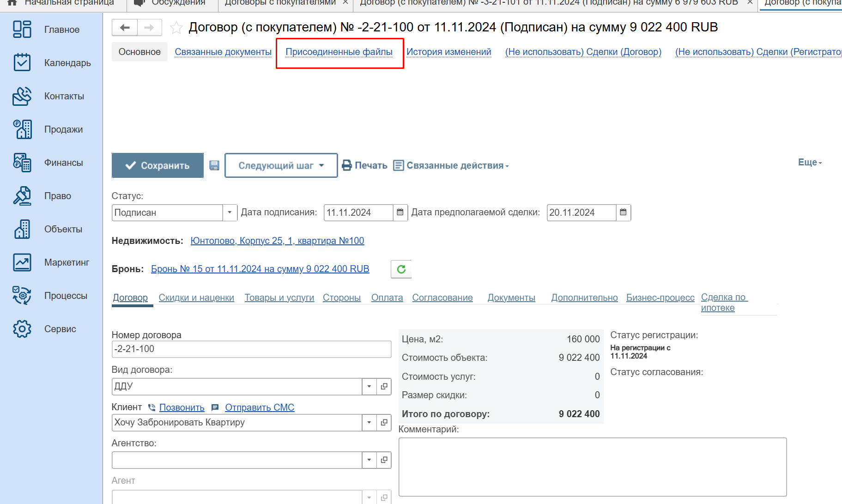
Task: Click into the Комментарий text area
Action: tap(592, 467)
